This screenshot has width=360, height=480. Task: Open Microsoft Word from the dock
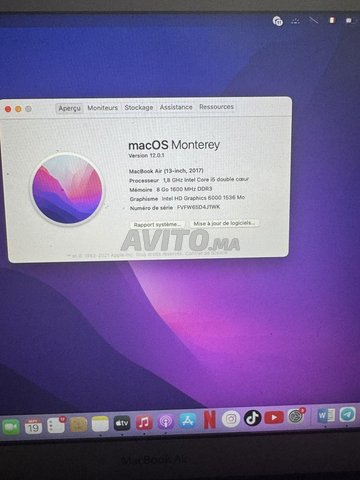coord(326,415)
